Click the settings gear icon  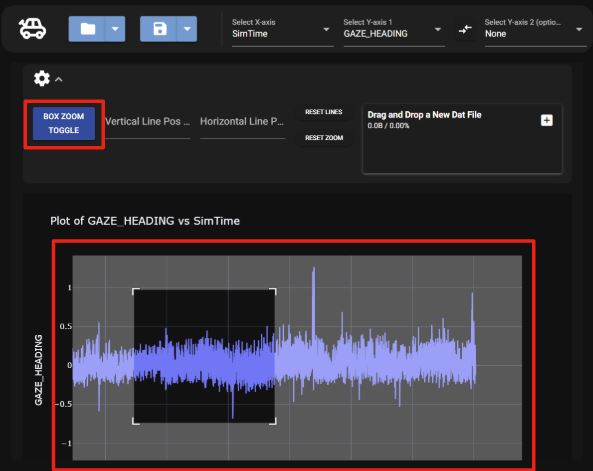(x=42, y=79)
